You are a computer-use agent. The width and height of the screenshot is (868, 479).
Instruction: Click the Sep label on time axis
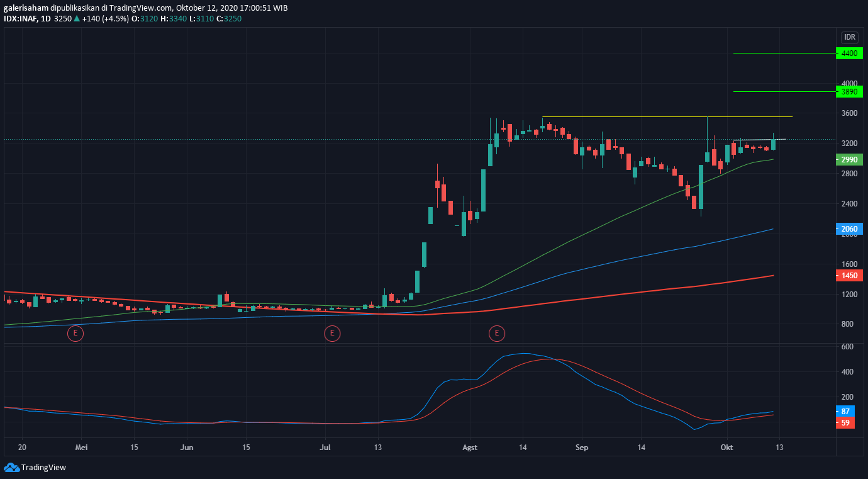(582, 448)
